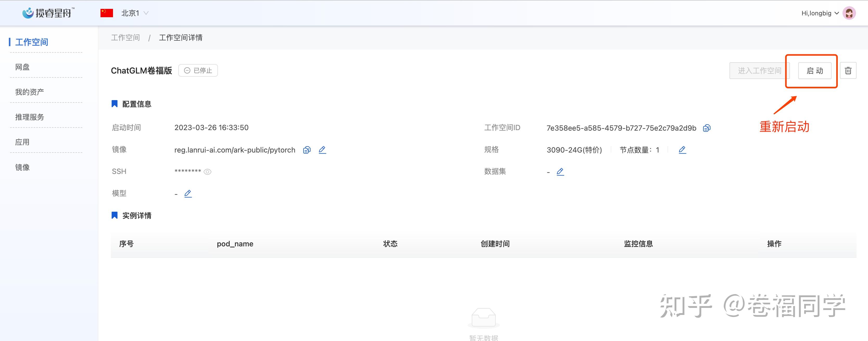Click the 揽睿星舟 logo
The image size is (868, 341).
48,13
